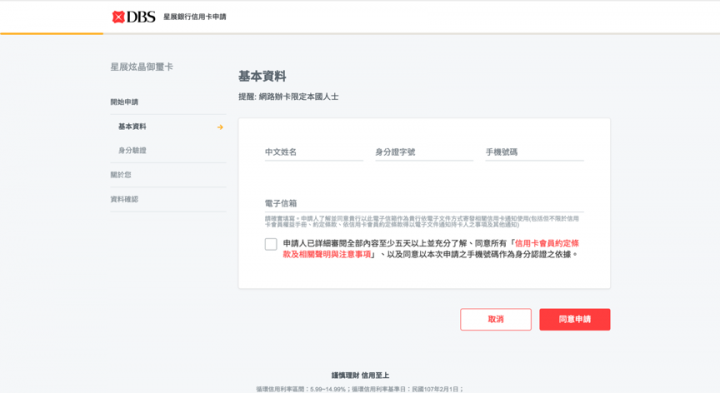This screenshot has height=393, width=720.
Task: Click the 謹慎理財 信用至上 footer text
Action: (x=360, y=376)
